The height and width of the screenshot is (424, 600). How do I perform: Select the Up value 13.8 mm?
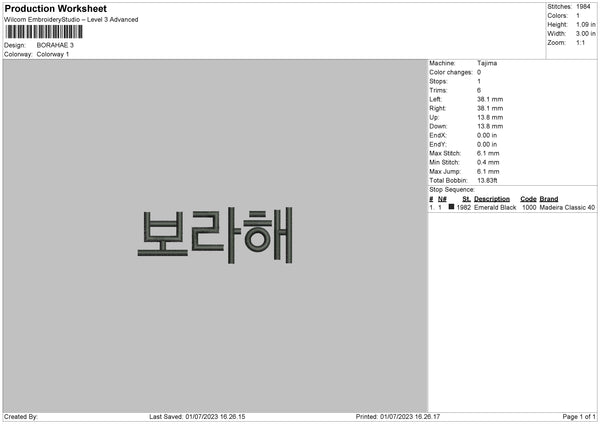point(490,117)
